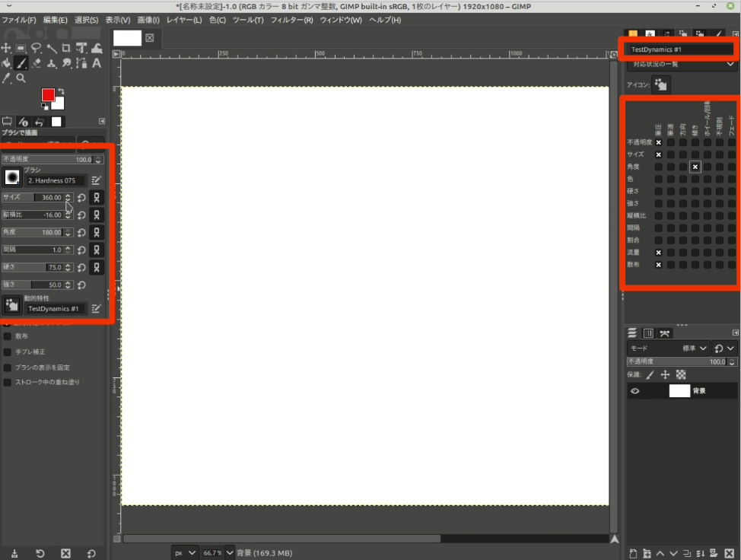Viewport: 741px width, 560px height.
Task: Select the Text tool (A icon)
Action: 97,63
